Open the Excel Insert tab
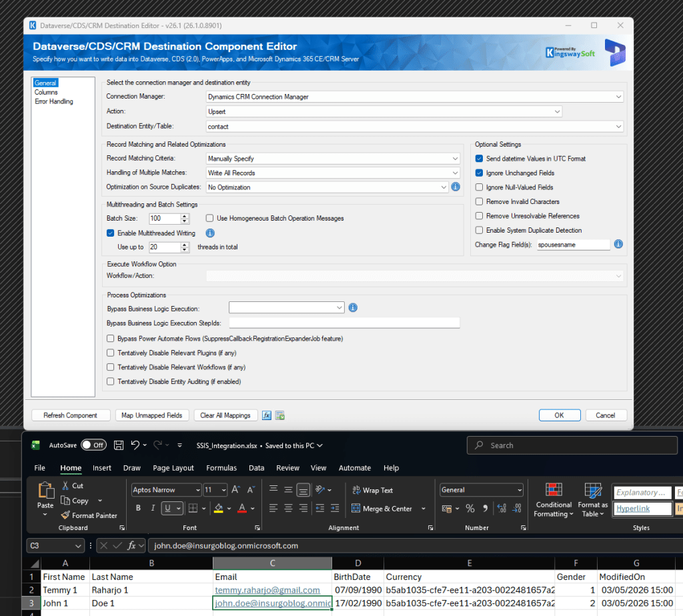 click(x=102, y=467)
